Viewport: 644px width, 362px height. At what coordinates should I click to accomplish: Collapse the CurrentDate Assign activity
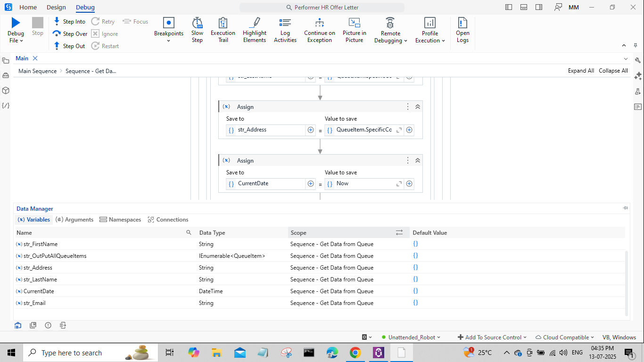click(x=417, y=161)
